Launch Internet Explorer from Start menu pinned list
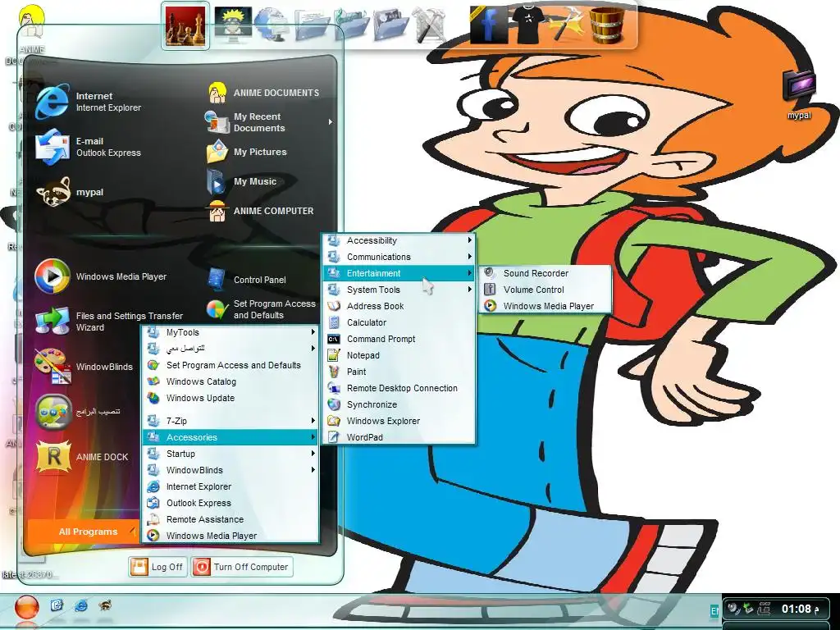The height and width of the screenshot is (630, 840). pos(89,102)
